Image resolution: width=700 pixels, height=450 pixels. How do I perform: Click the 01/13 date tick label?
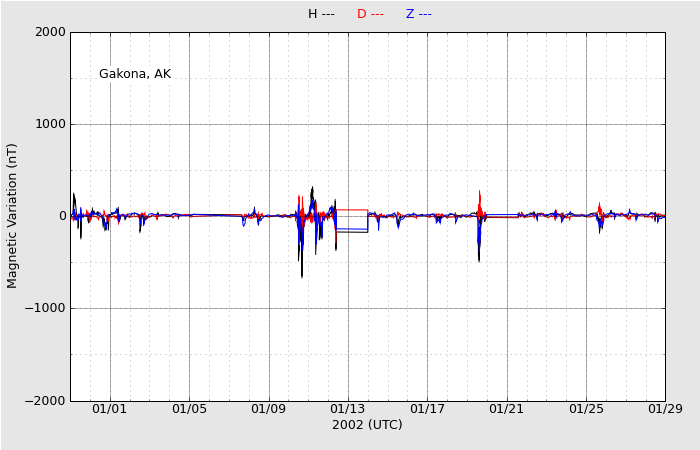coord(348,408)
